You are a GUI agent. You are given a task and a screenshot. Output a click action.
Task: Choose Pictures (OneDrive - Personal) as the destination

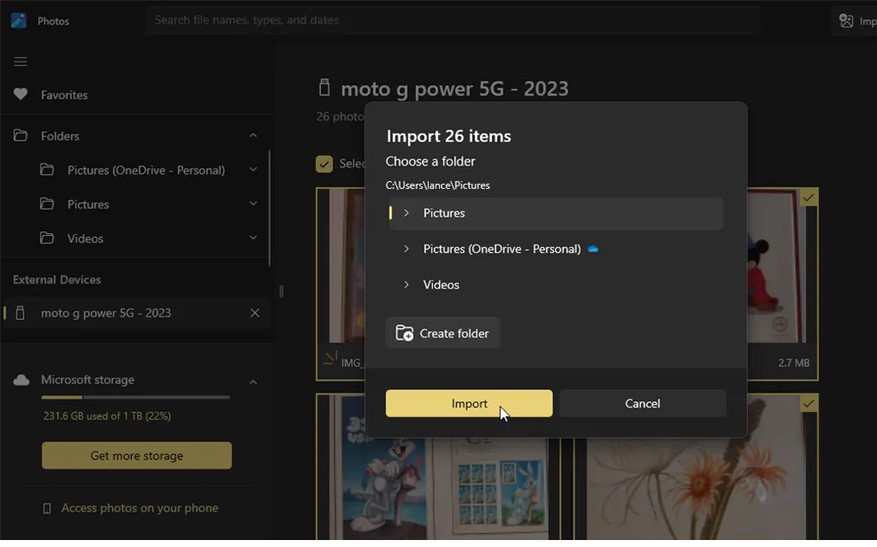pos(555,249)
